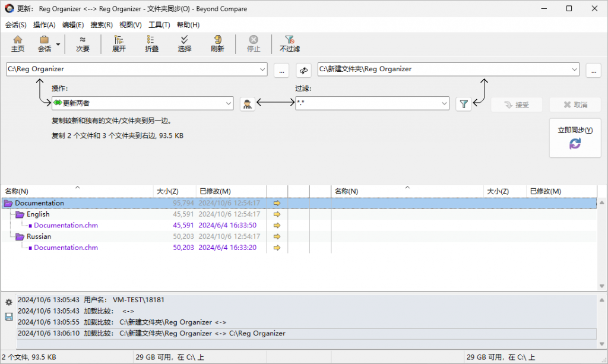Select Documentation.chm under the Russian folder

click(299, 248)
